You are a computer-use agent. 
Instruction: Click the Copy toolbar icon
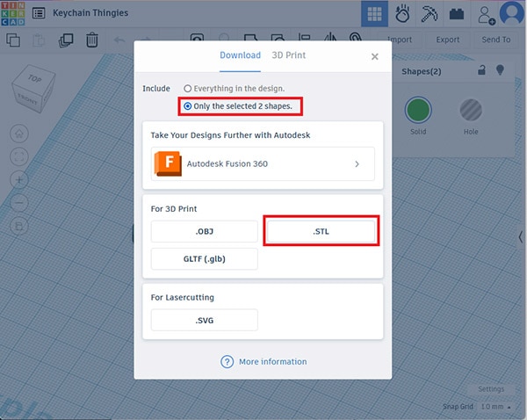(x=13, y=40)
